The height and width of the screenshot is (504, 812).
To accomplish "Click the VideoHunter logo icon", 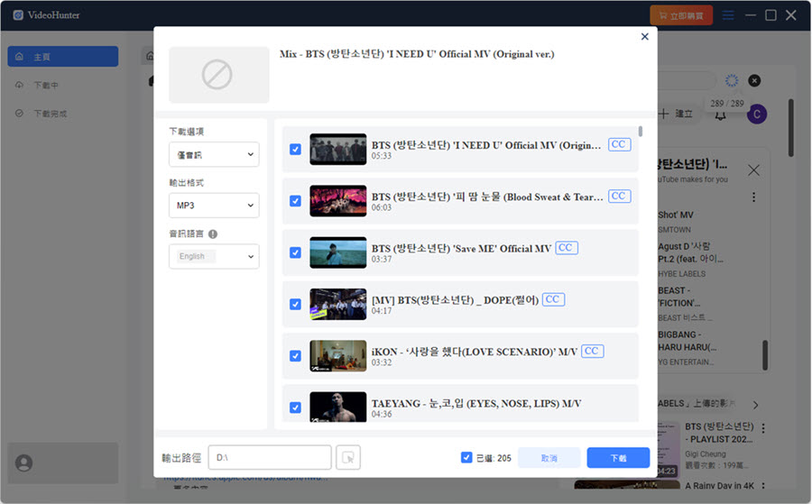I will (18, 15).
